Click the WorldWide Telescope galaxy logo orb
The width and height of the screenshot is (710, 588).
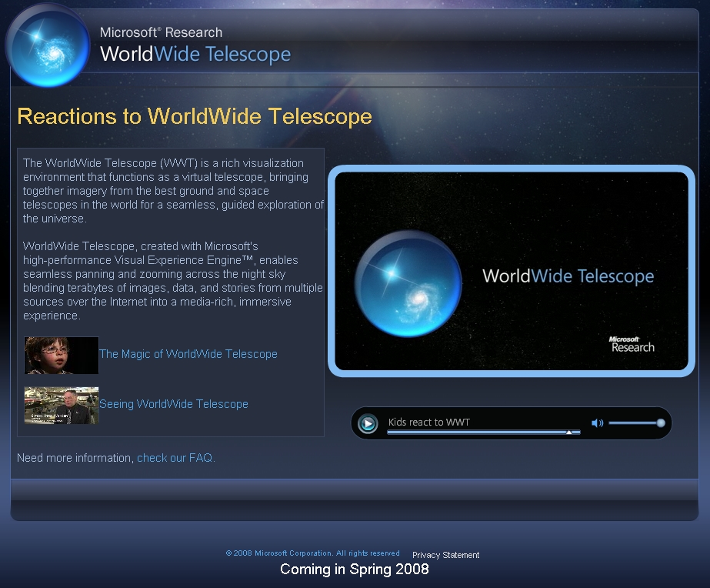point(48,47)
